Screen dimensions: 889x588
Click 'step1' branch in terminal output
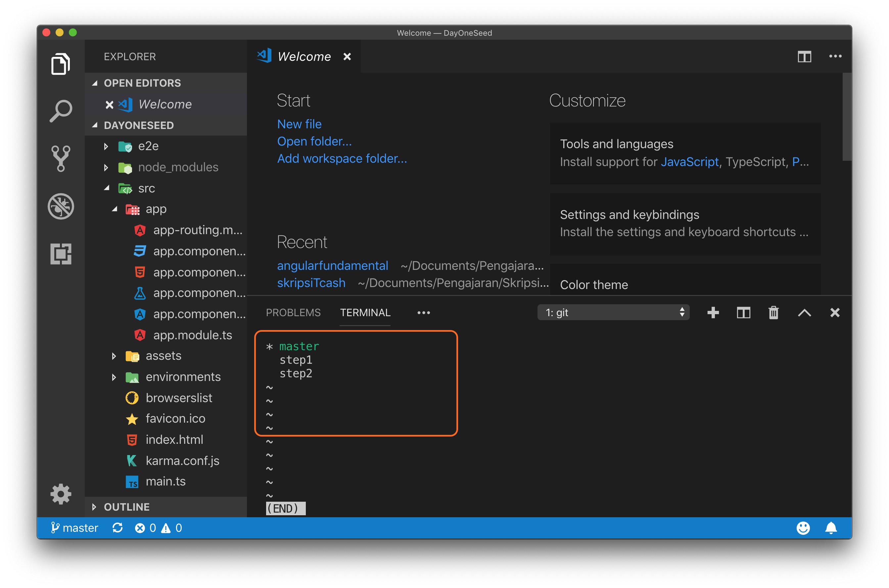point(296,360)
